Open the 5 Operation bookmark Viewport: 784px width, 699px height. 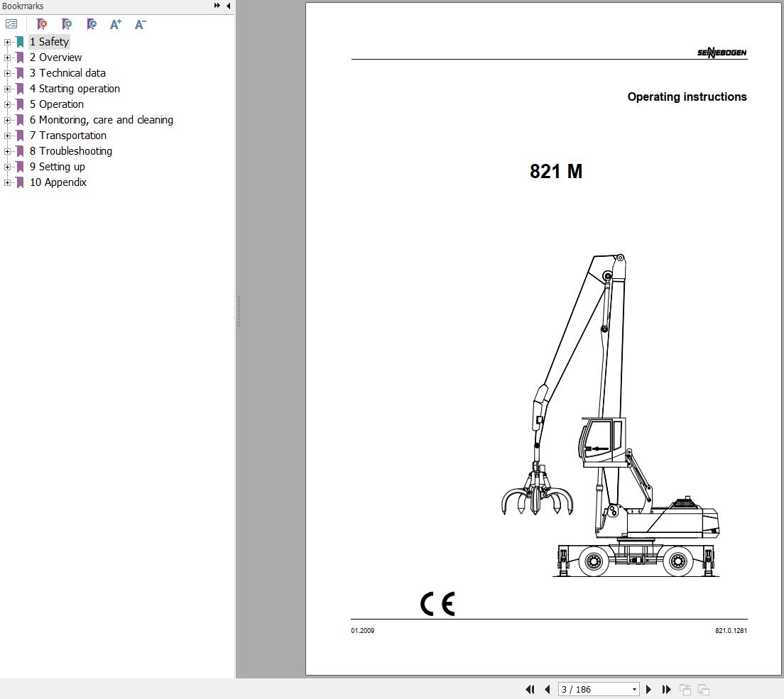57,104
